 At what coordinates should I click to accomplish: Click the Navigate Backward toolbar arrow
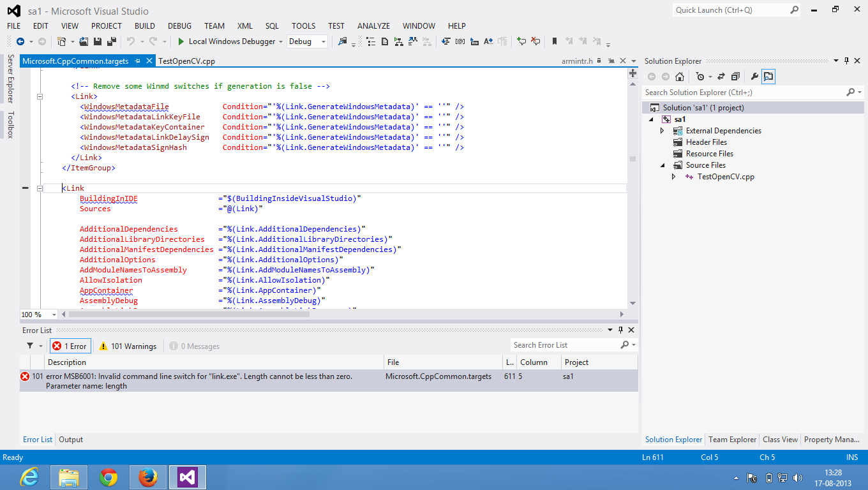tap(20, 41)
